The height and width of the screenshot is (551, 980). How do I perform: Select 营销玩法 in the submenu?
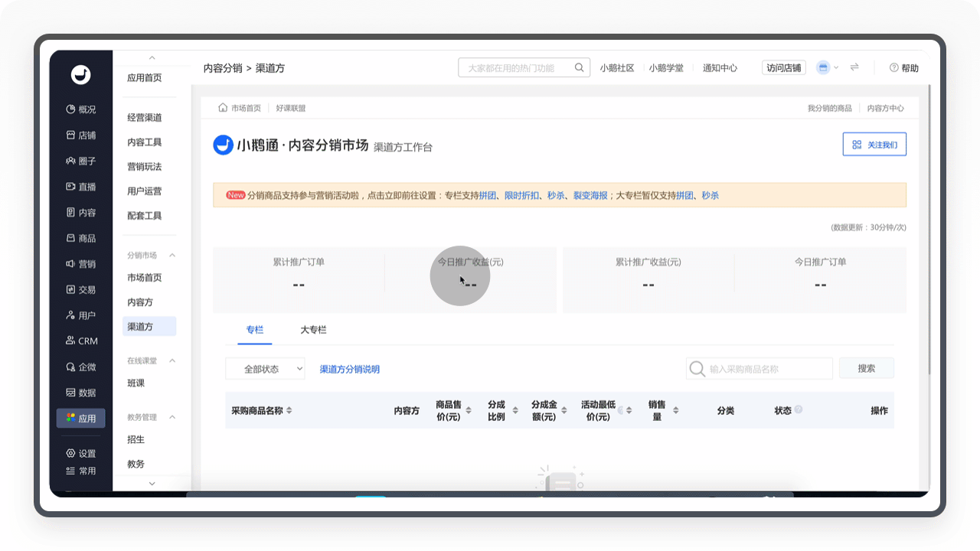coord(145,167)
